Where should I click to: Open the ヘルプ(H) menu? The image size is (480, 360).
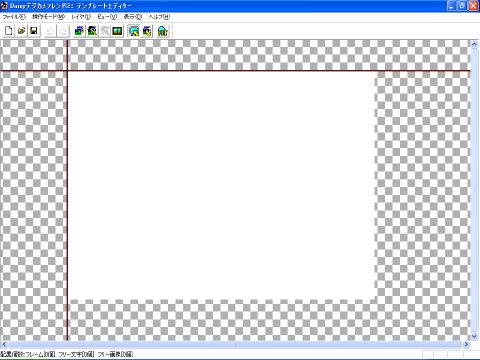click(x=159, y=17)
